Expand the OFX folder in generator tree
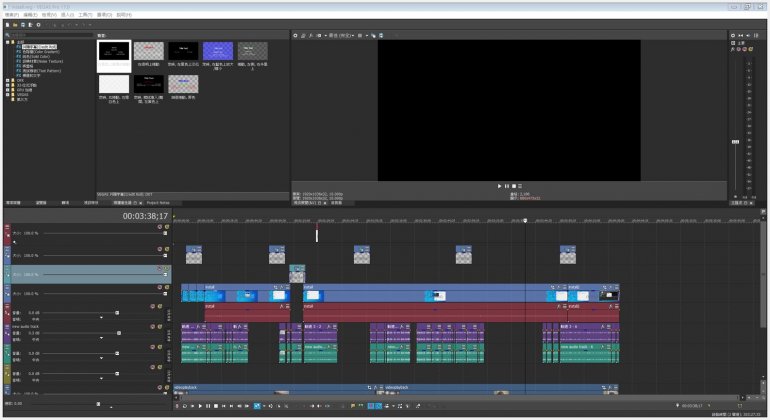 [x=8, y=79]
